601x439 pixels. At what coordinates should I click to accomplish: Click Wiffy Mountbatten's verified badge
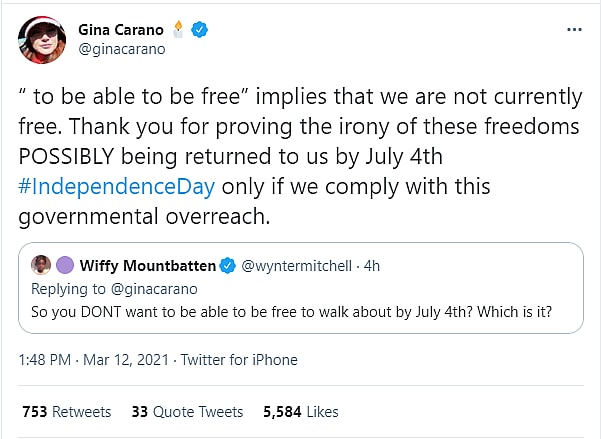pyautogui.click(x=227, y=266)
